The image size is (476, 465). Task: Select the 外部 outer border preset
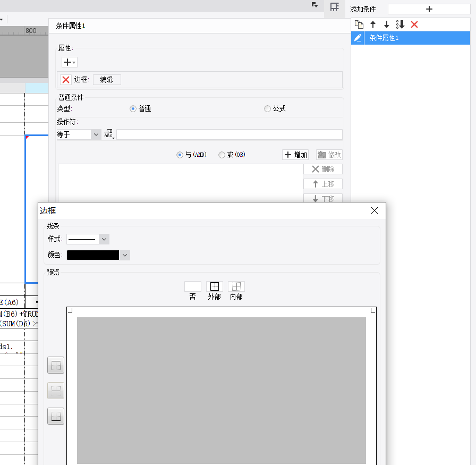tap(214, 286)
